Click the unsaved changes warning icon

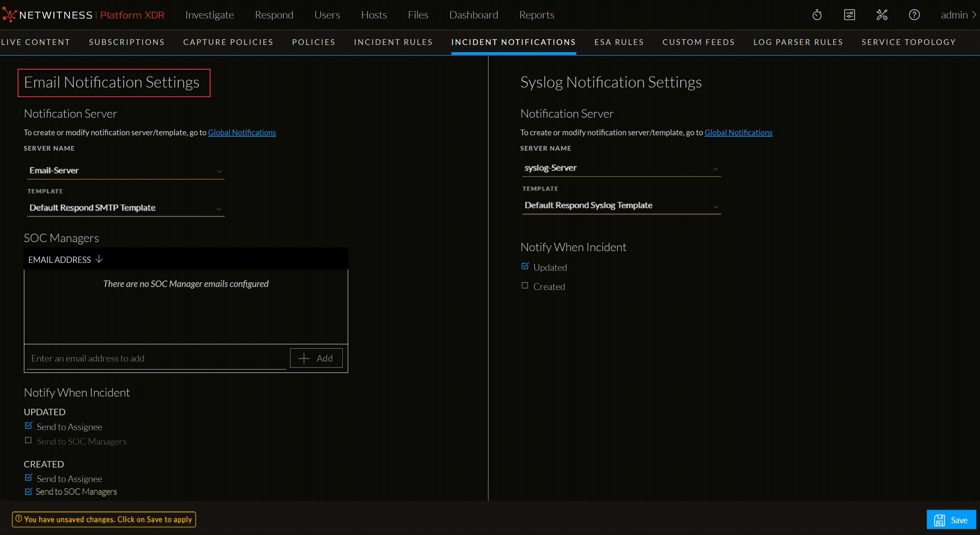coord(19,519)
